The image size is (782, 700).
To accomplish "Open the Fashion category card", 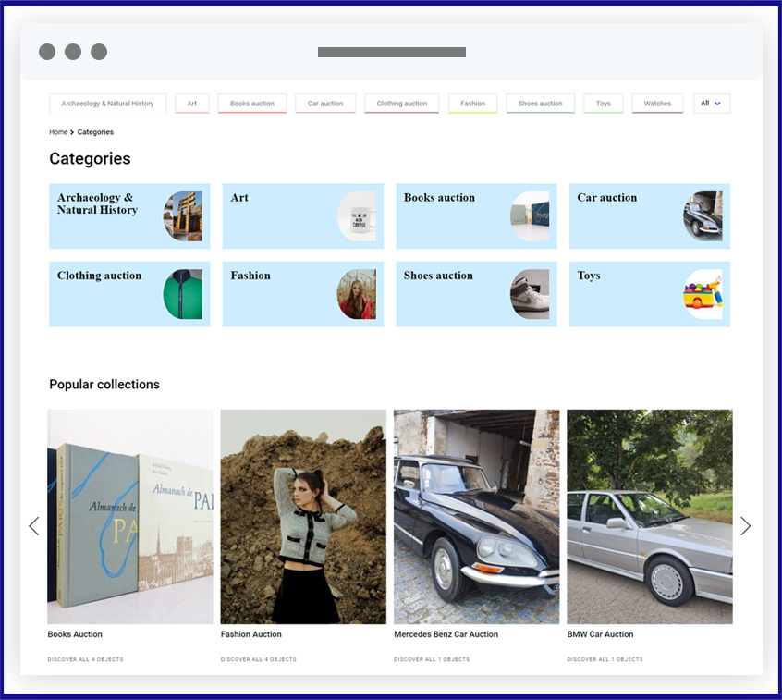I will pos(303,294).
